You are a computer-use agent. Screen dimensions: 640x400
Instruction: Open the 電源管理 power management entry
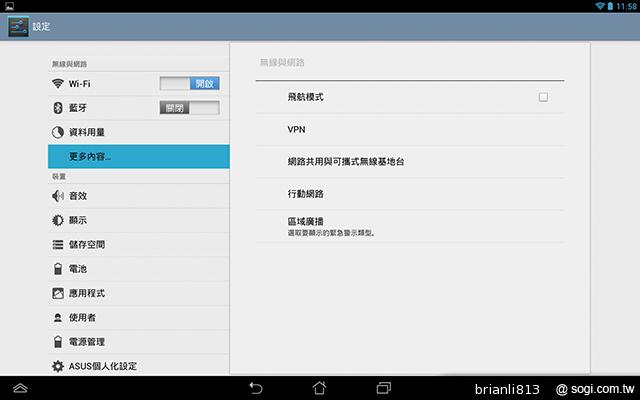[x=139, y=342]
